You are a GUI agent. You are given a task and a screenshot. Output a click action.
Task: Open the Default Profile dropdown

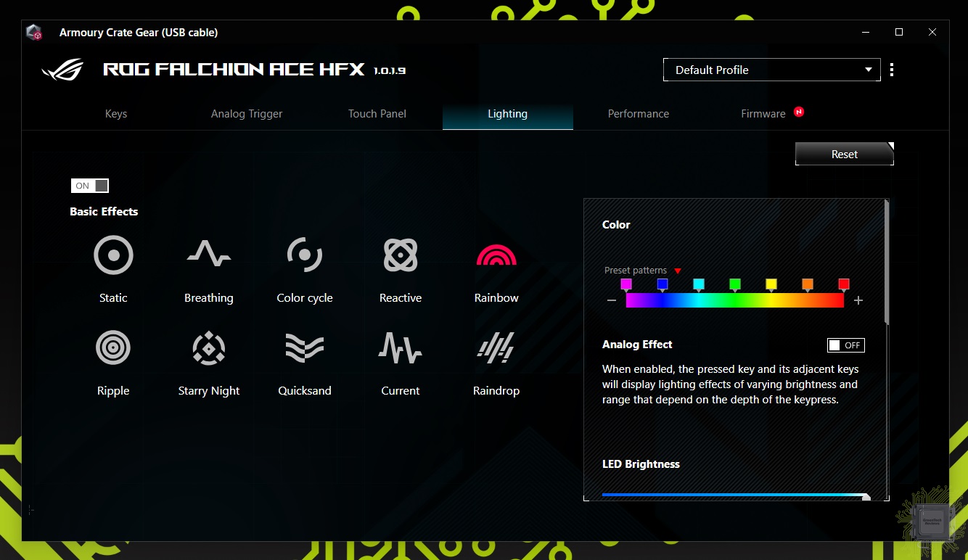tap(772, 70)
